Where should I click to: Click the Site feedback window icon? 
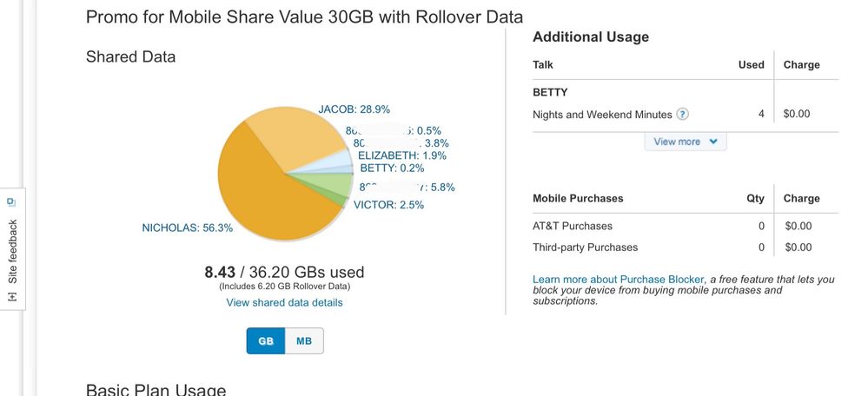(x=12, y=201)
